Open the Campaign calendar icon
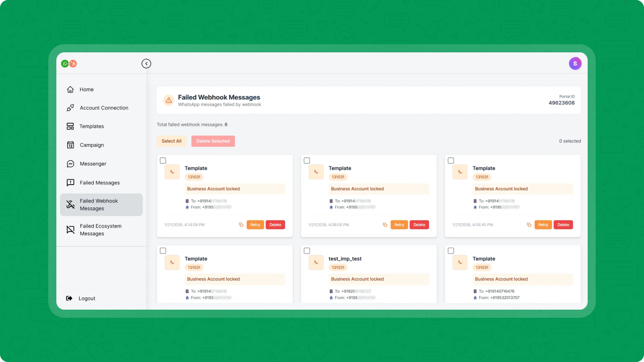Viewport: 644px width, 362px height. tap(70, 145)
